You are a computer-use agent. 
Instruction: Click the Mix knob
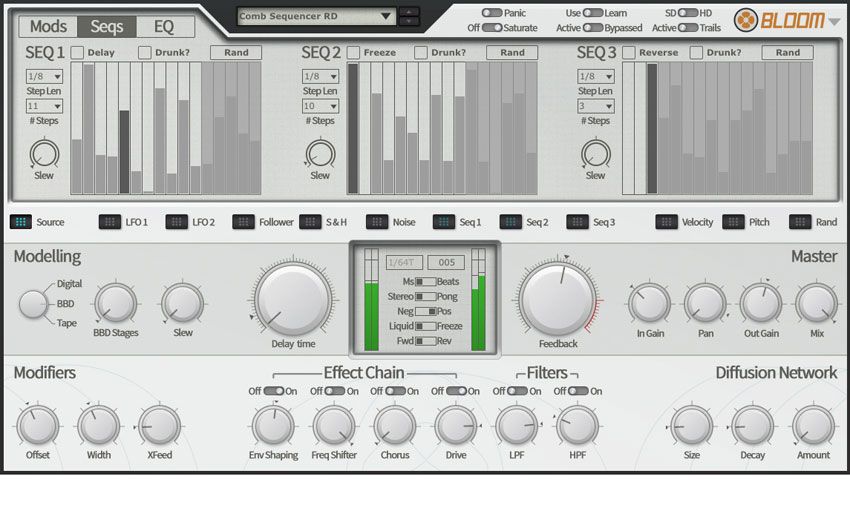pyautogui.click(x=816, y=304)
